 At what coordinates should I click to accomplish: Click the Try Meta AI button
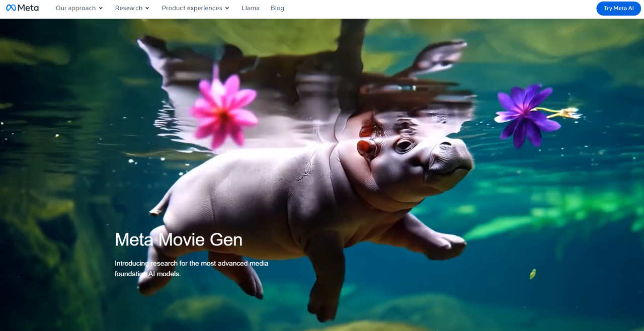click(x=618, y=9)
